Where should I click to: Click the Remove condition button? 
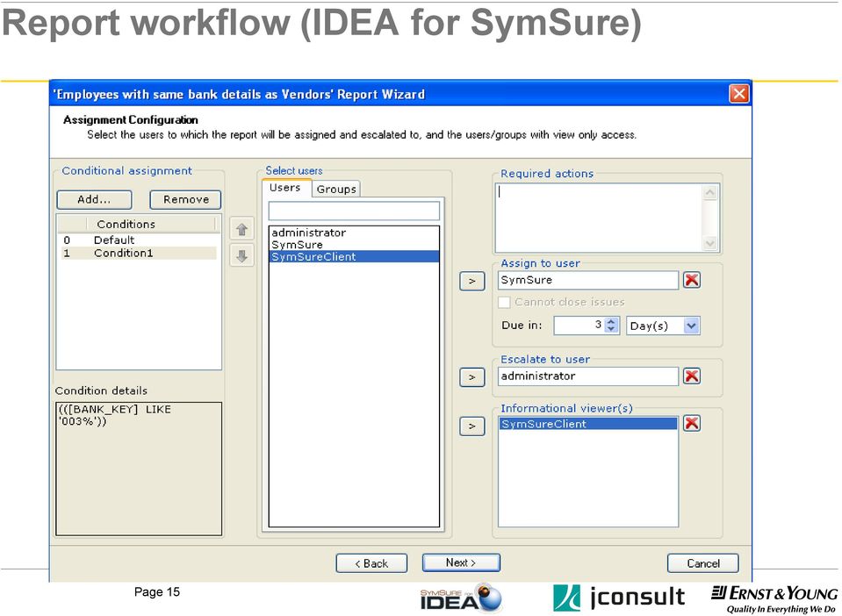[185, 199]
